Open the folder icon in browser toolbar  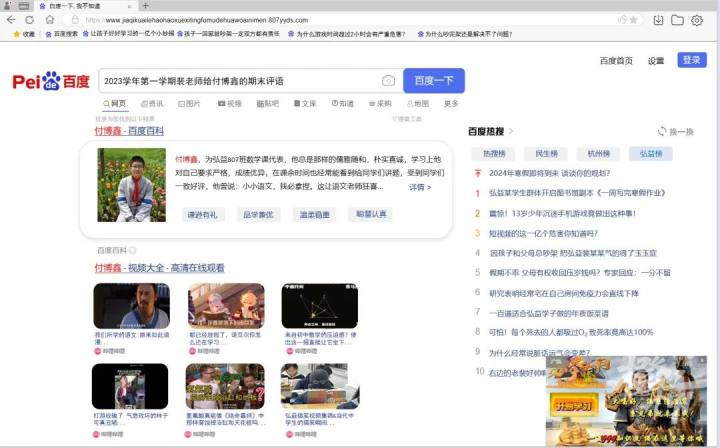677,20
